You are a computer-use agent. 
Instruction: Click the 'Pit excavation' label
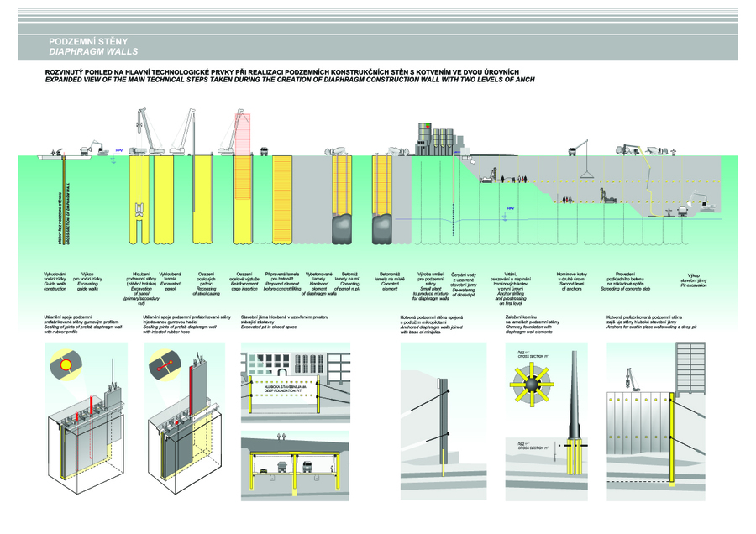coord(693,285)
